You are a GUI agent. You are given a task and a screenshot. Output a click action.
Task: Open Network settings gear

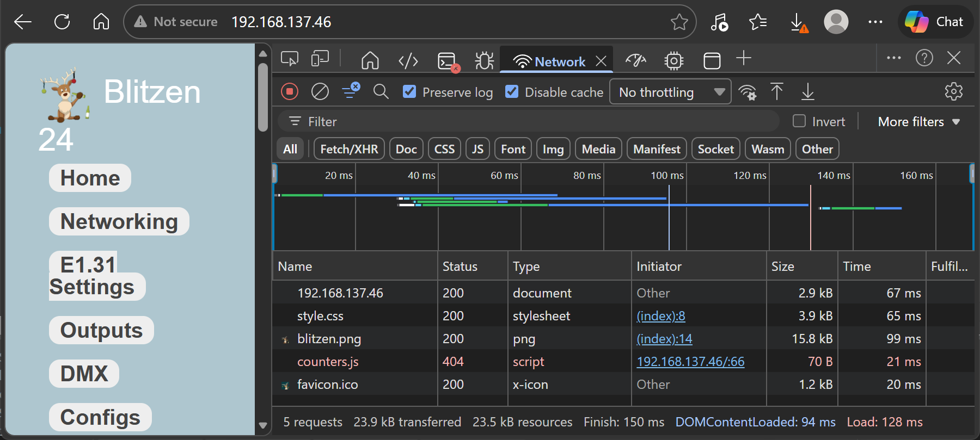tap(953, 92)
